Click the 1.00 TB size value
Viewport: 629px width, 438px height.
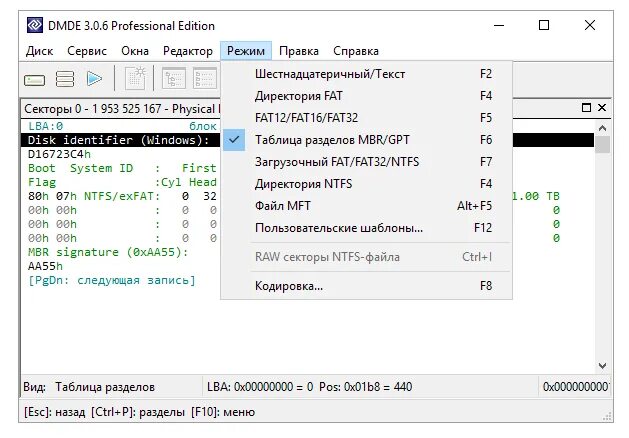(536, 196)
